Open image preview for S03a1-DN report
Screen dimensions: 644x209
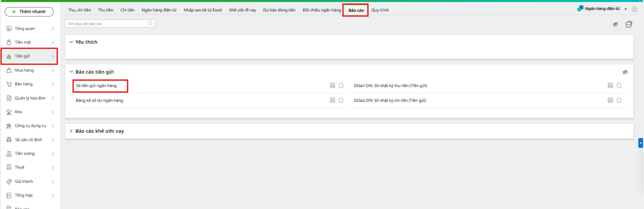click(x=610, y=85)
